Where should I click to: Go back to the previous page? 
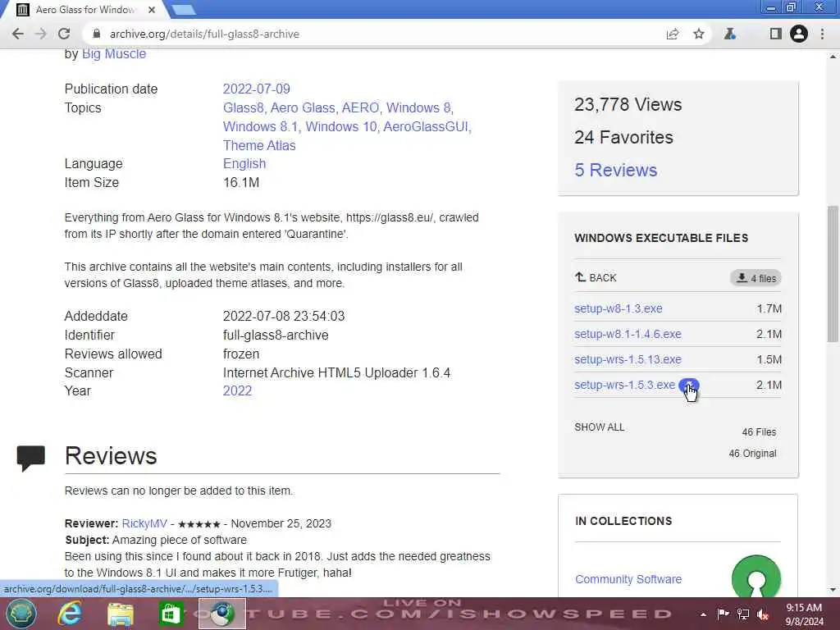coord(18,34)
